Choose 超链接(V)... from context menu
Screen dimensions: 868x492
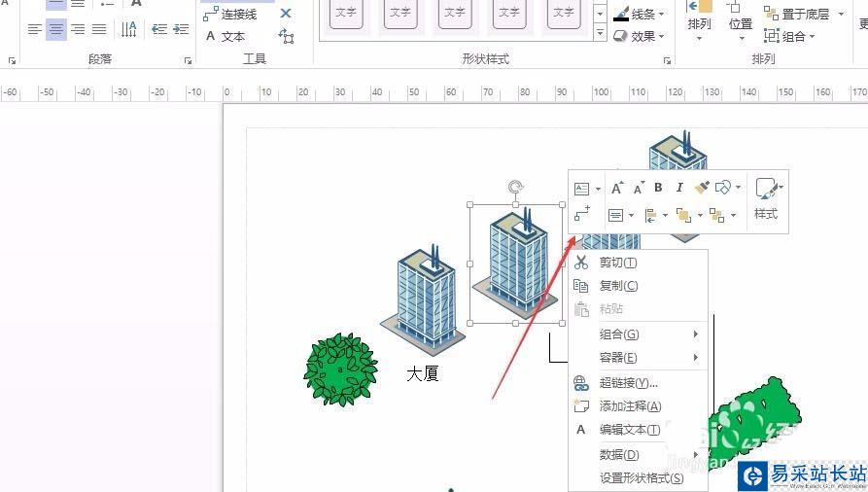point(639,383)
